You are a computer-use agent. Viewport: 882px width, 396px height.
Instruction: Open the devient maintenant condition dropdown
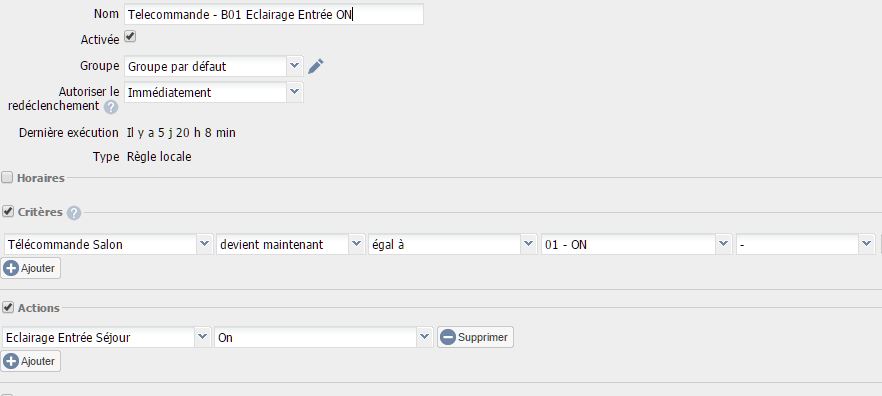point(290,245)
